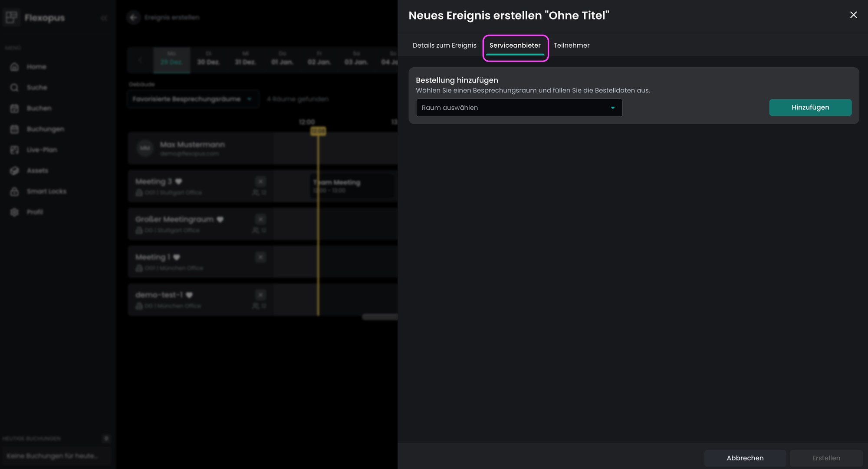Screen dimensions: 868x469
Task: Open the Profil gear icon
Action: pyautogui.click(x=14, y=212)
